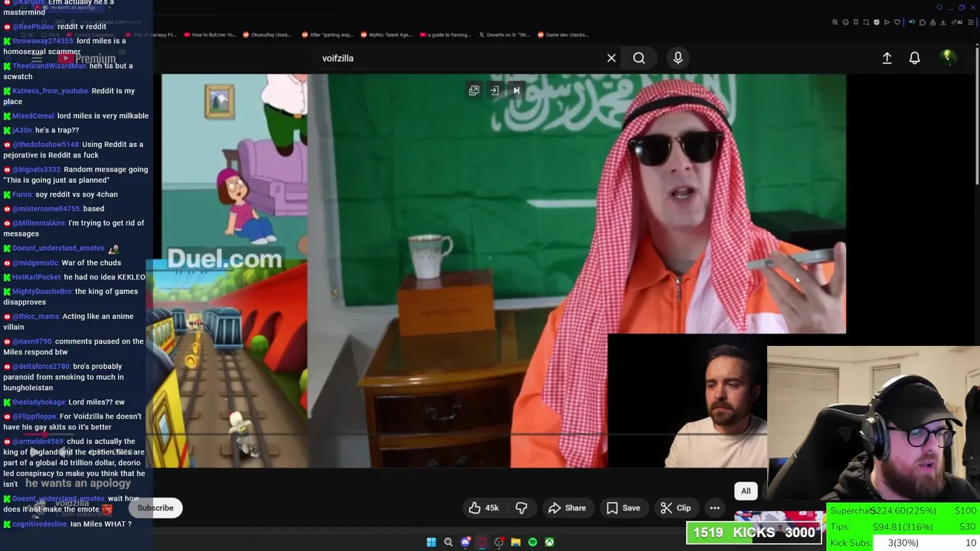Open the red circle browser taskbar icon
Viewport: 980px width, 551px height.
pos(482,542)
